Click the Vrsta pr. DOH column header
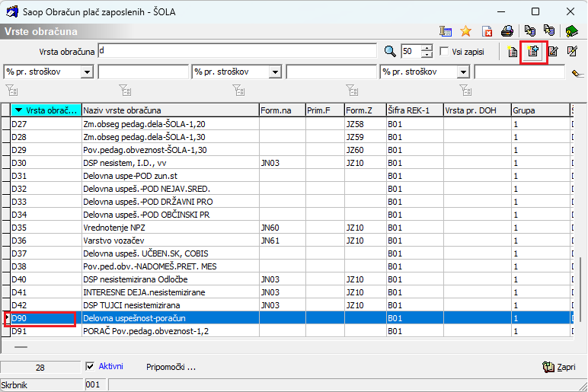 [x=478, y=110]
